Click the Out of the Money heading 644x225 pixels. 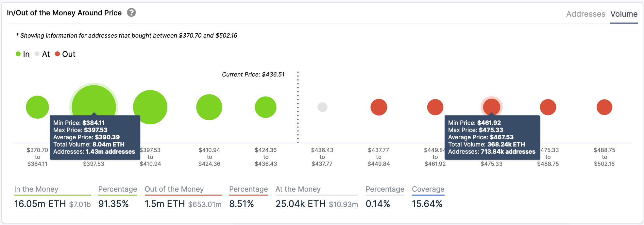[x=174, y=189]
